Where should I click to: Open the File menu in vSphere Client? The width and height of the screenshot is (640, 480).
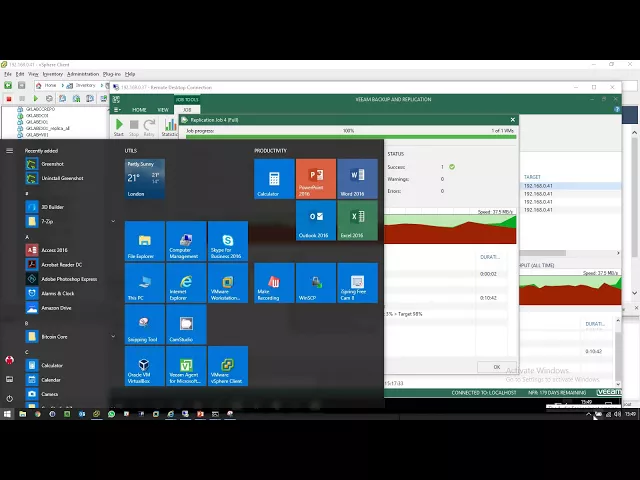8,74
